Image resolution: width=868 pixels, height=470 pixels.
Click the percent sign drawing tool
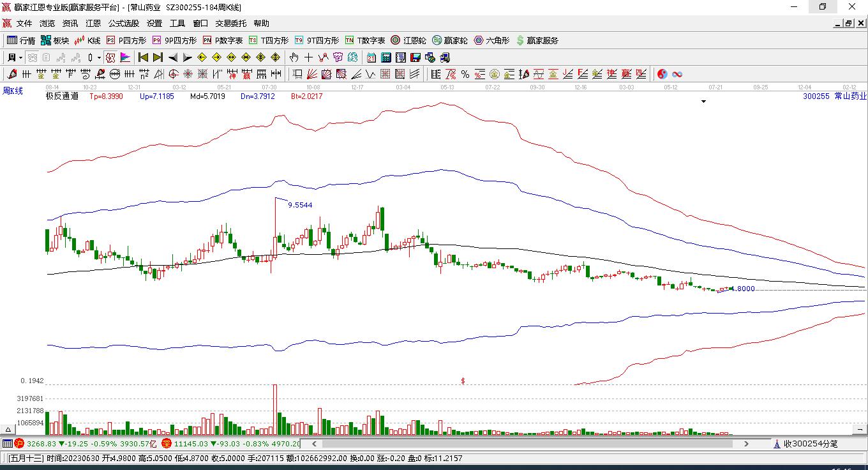click(465, 74)
